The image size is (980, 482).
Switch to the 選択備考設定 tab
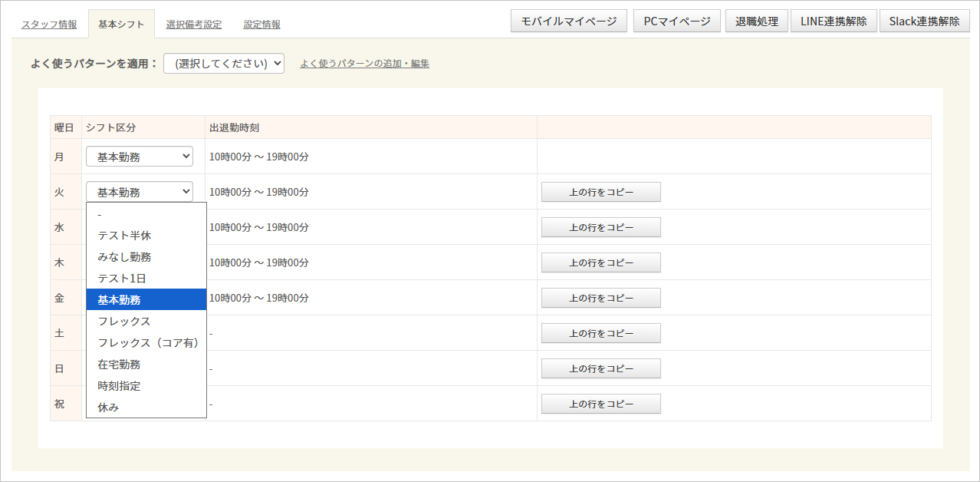[x=193, y=25]
